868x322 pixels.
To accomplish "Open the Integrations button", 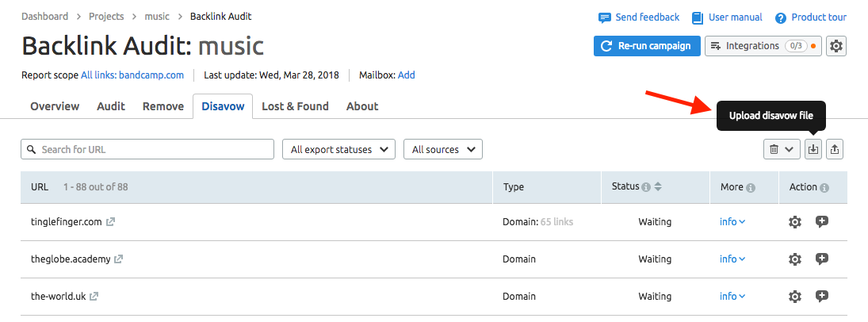I will (763, 46).
